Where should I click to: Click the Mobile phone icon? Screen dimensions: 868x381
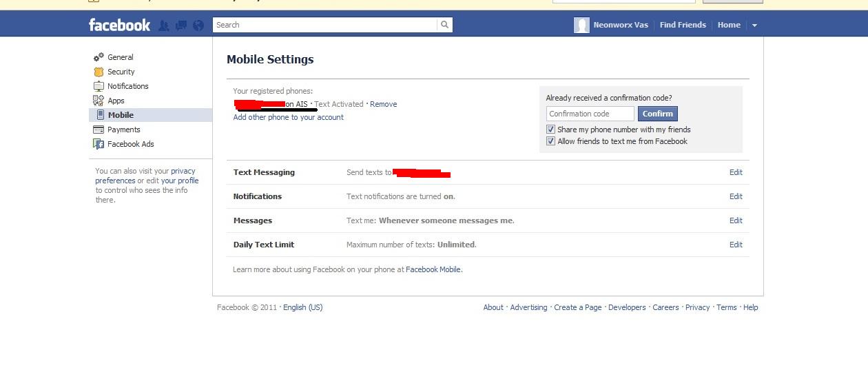(x=100, y=115)
